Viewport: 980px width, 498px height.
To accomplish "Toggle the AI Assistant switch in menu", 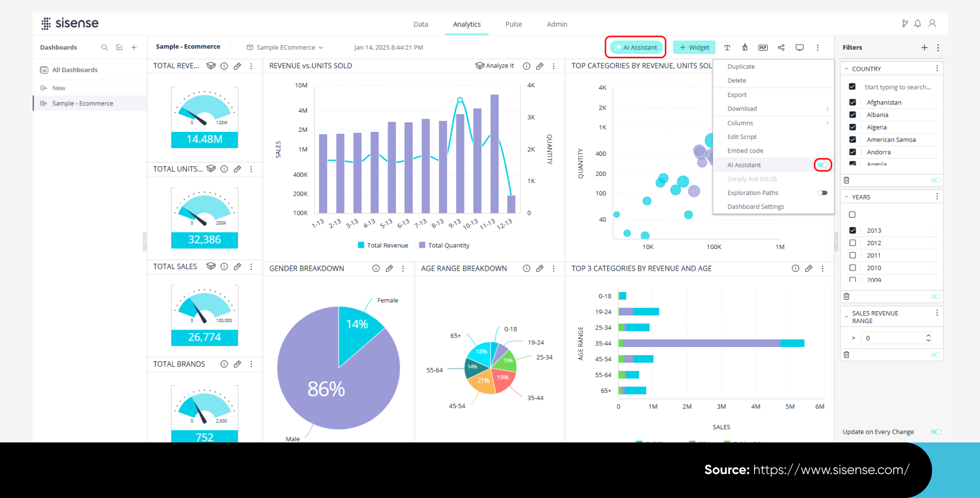I will click(x=822, y=165).
